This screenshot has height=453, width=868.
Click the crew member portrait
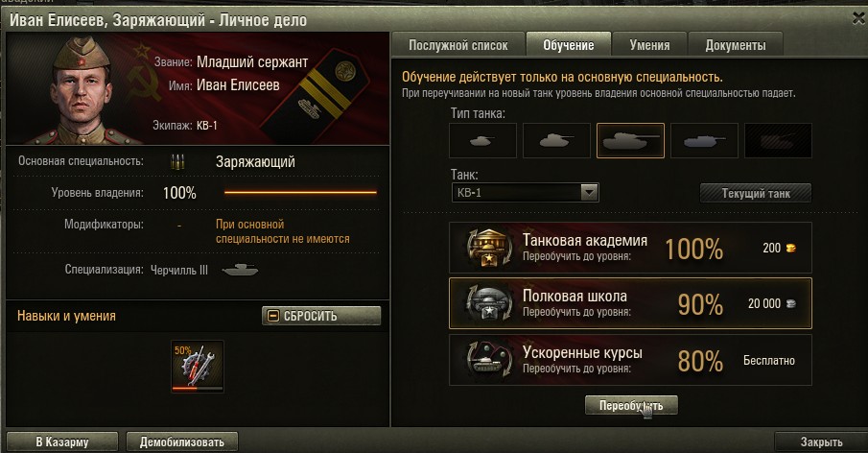tap(81, 89)
